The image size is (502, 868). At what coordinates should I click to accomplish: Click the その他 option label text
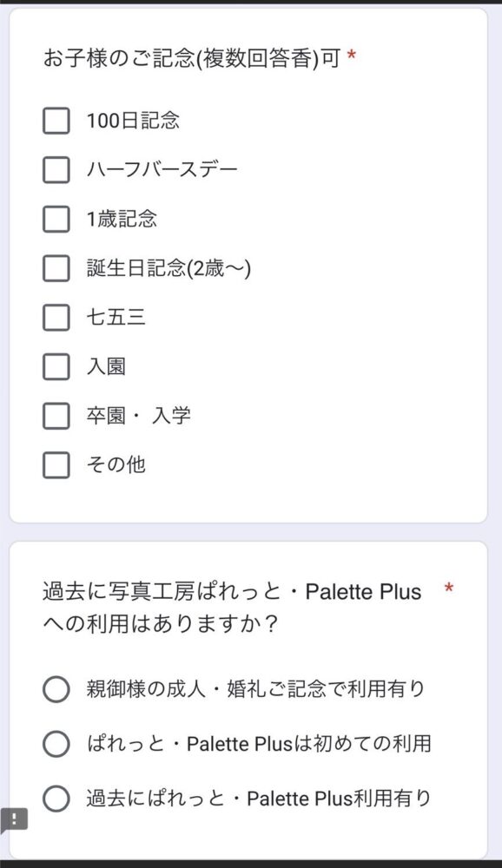[116, 465]
